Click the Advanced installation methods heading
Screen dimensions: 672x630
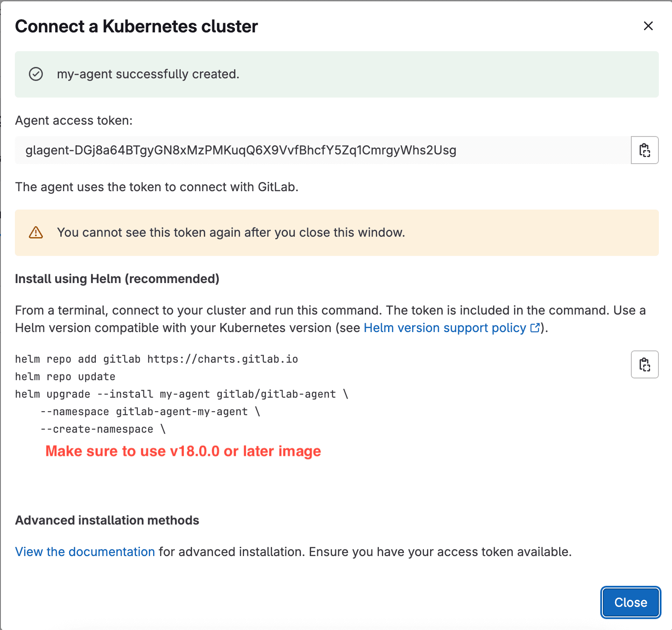(107, 520)
